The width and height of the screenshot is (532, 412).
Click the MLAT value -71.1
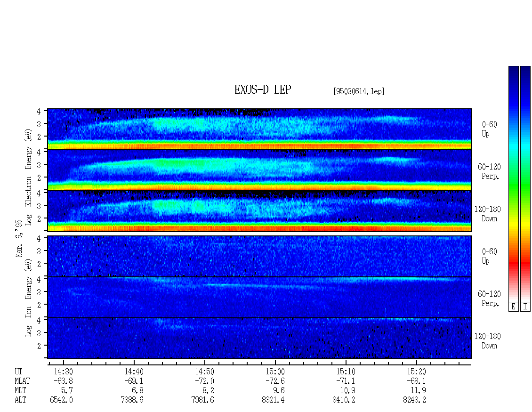[x=346, y=381]
